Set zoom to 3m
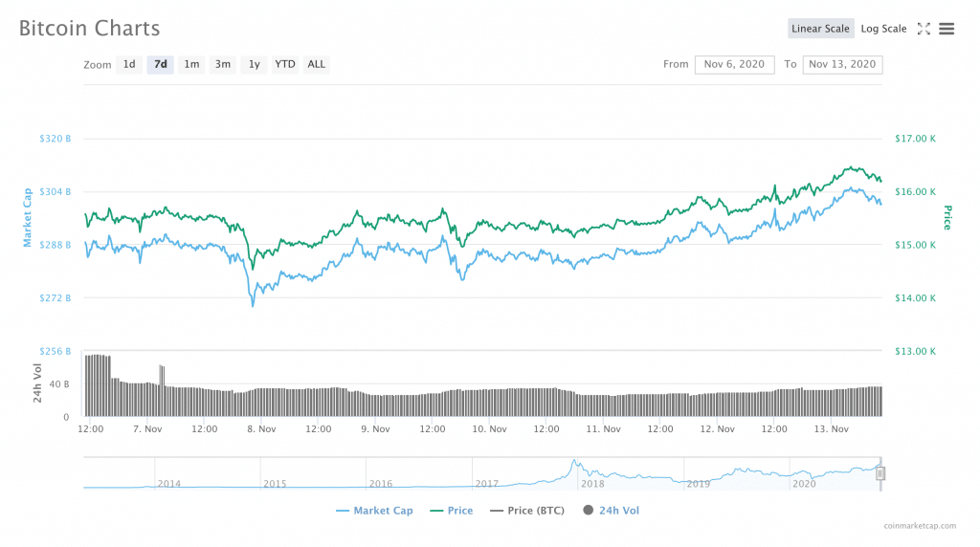Viewport: 980px width, 547px height. [222, 64]
